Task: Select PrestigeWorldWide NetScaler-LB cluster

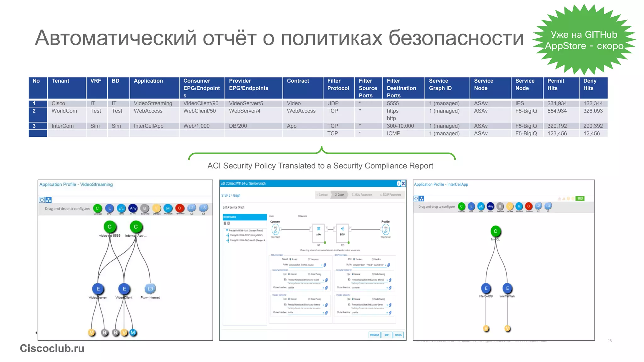Action: pyautogui.click(x=246, y=240)
